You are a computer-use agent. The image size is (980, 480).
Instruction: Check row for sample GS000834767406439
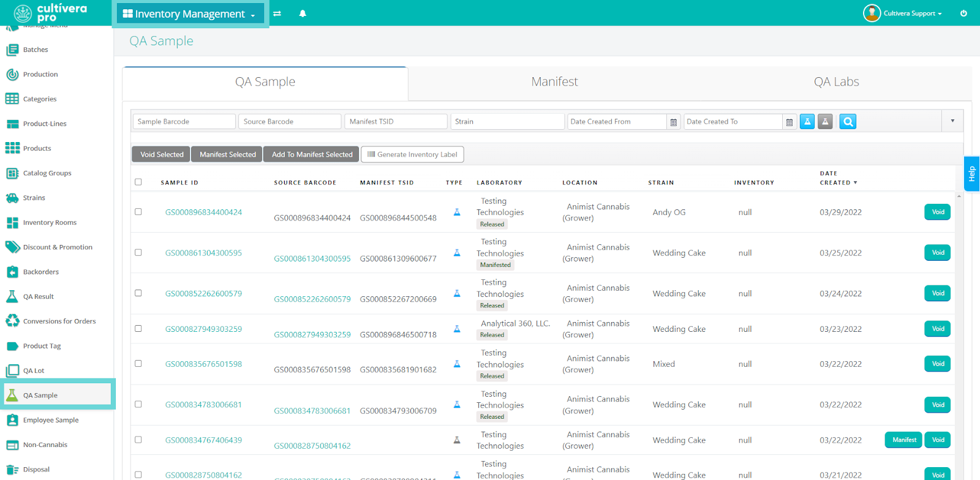point(138,440)
